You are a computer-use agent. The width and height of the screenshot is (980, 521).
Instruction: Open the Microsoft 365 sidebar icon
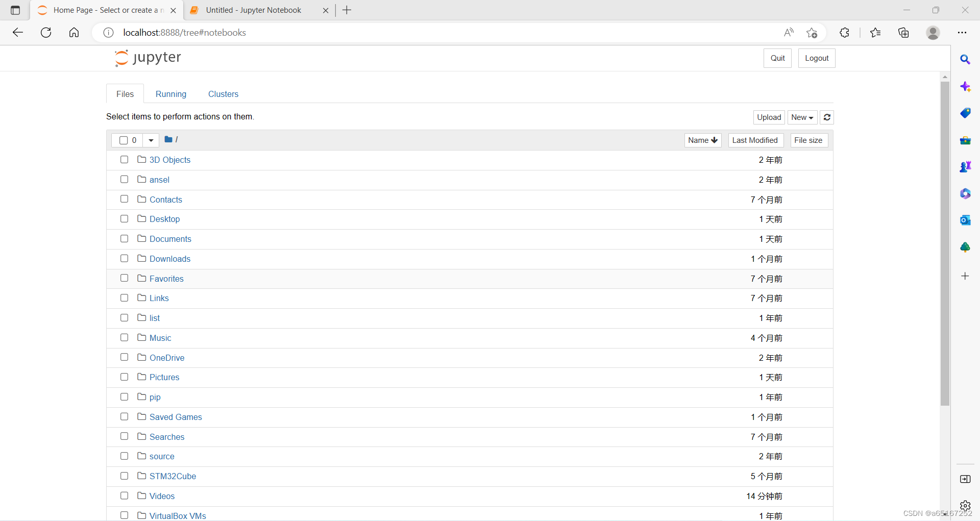pos(965,194)
